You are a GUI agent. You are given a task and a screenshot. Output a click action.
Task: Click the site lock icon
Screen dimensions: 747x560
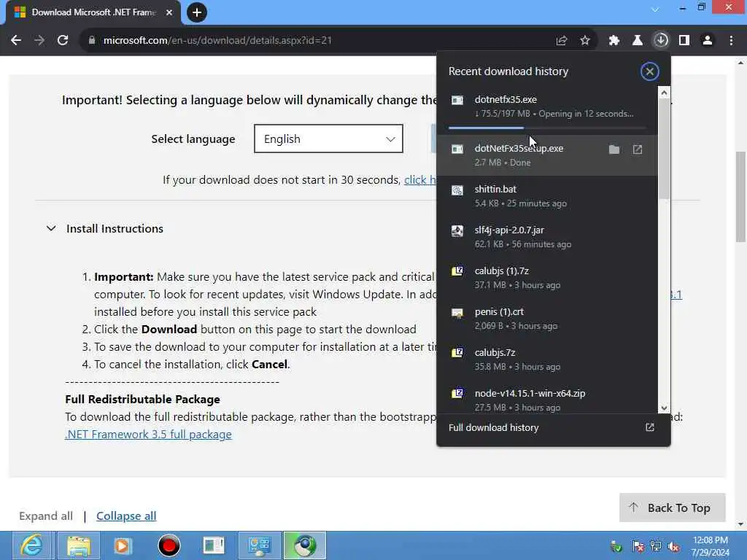(92, 41)
